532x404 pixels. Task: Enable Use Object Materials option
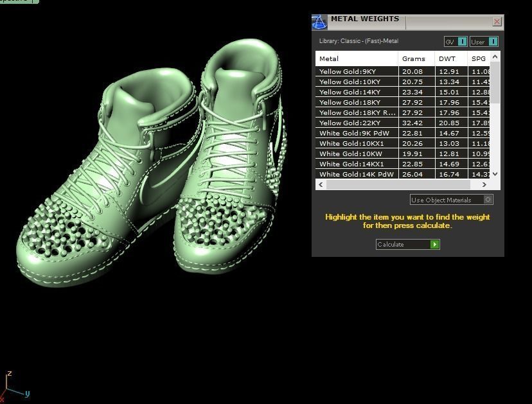pyautogui.click(x=451, y=200)
